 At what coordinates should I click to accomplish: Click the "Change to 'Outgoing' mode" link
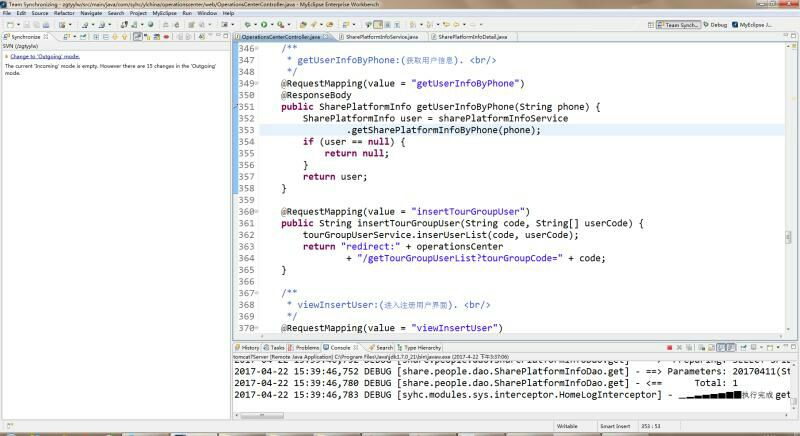[44, 56]
